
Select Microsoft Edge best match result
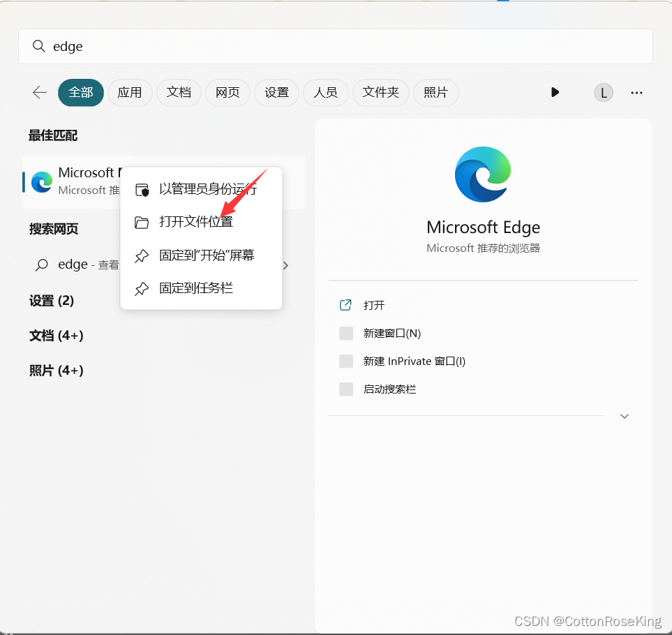(164, 182)
